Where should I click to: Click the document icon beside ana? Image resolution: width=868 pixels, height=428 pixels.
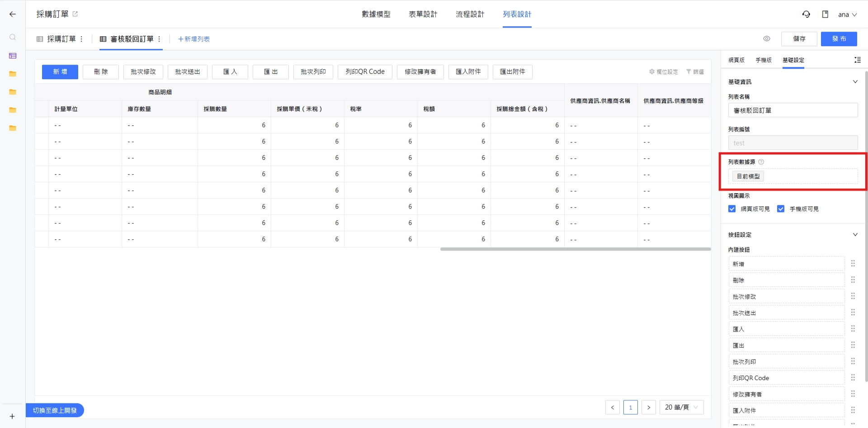825,14
